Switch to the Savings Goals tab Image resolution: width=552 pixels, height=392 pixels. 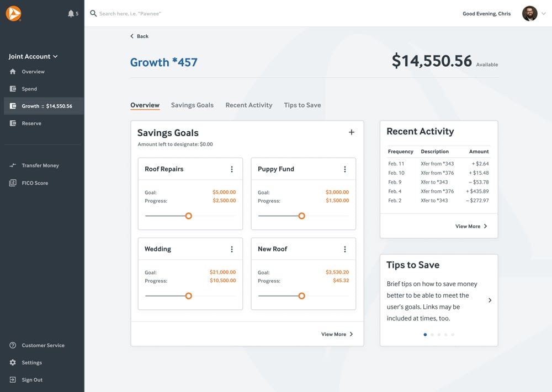(192, 105)
